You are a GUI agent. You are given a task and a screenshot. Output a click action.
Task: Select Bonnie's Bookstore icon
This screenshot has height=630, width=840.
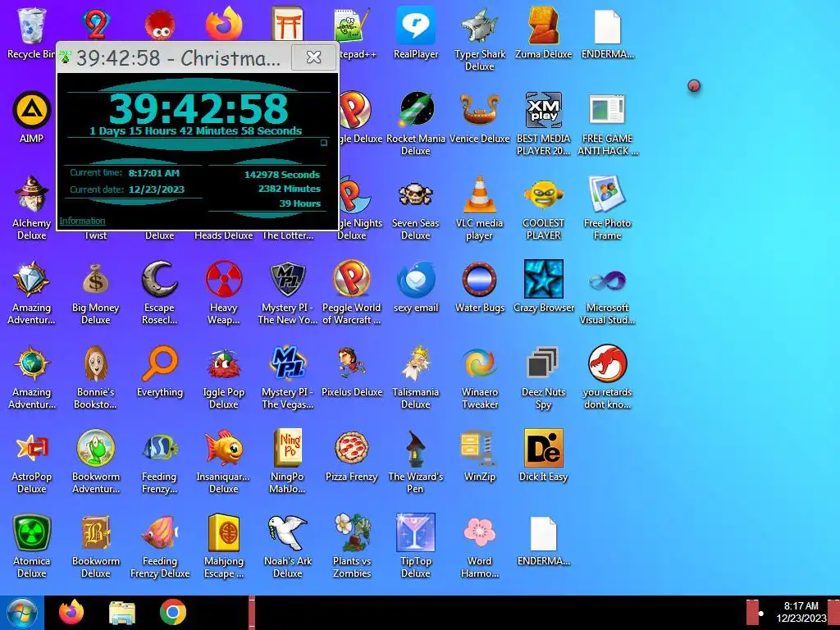pos(95,363)
